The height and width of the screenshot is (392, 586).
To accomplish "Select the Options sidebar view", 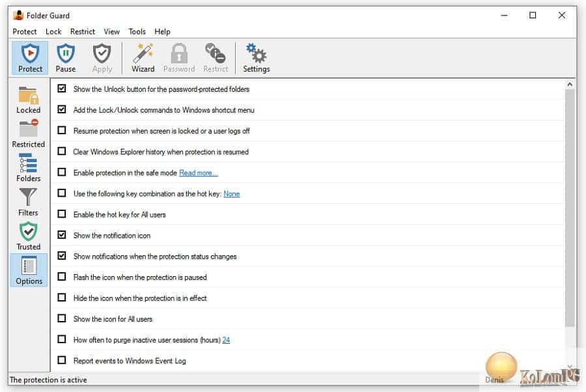I will (29, 270).
